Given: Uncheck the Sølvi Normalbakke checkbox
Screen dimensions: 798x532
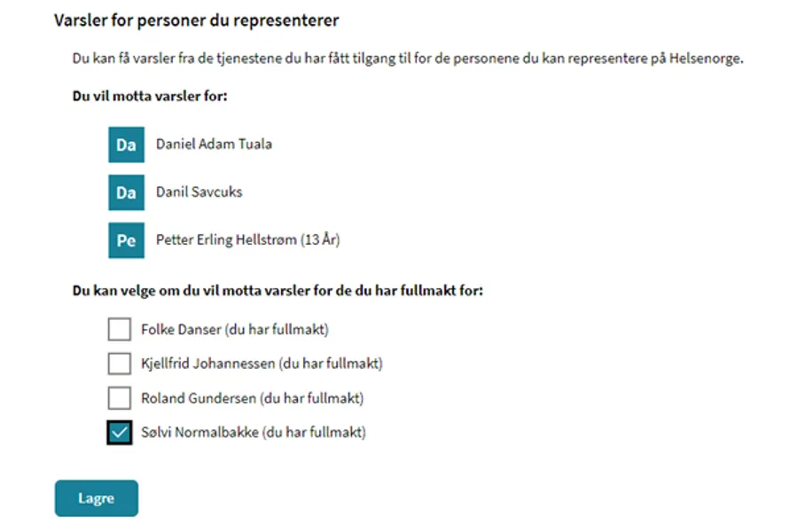Looking at the screenshot, I should pyautogui.click(x=119, y=433).
